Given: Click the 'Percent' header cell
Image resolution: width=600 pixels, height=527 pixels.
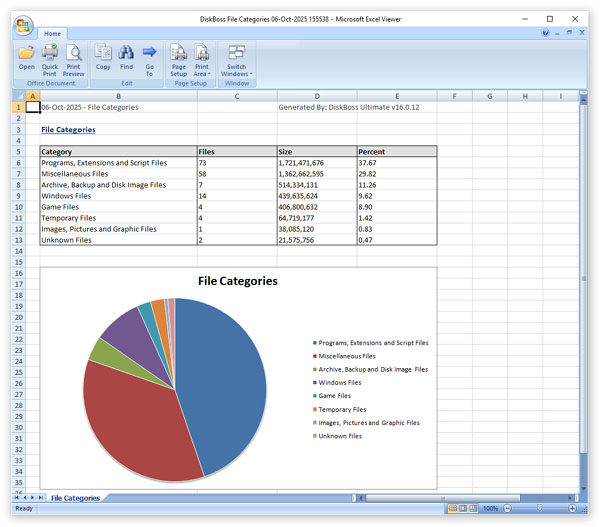Looking at the screenshot, I should pos(397,152).
